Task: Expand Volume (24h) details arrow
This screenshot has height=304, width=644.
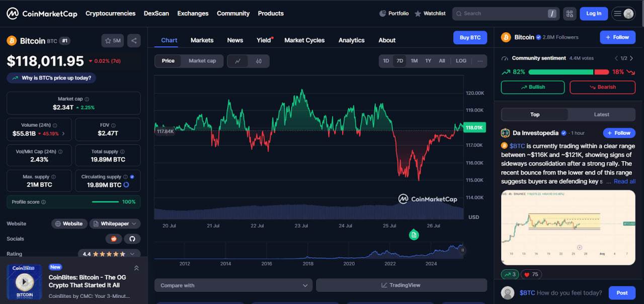Action: point(63,134)
